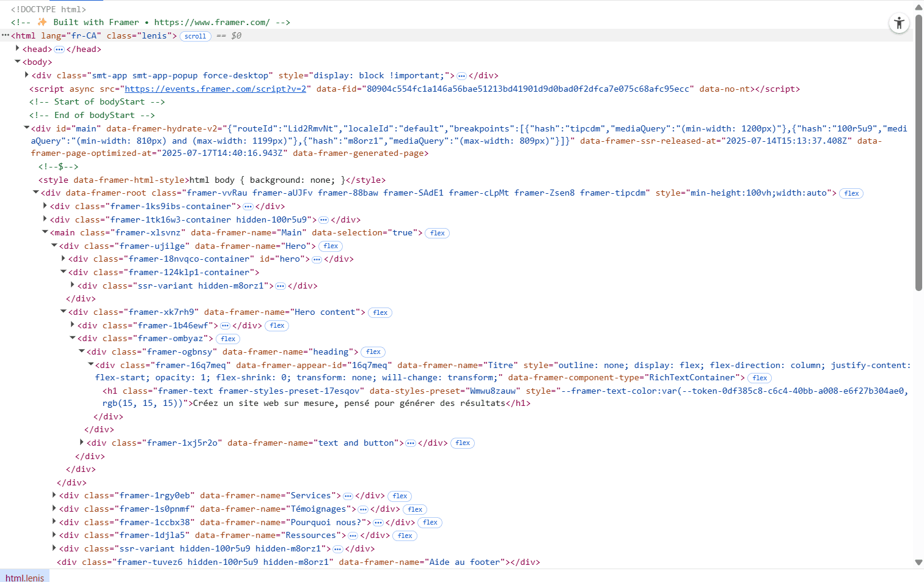The image size is (924, 582).
Task: Select the 'Aide au footer' div row
Action: 298,562
